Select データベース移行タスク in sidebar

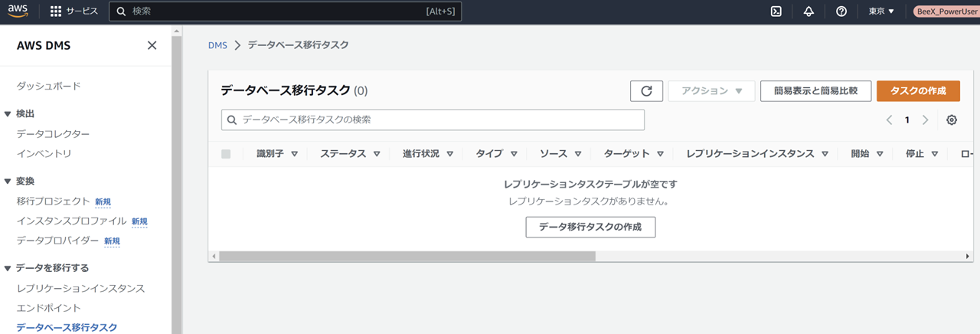coord(67,327)
